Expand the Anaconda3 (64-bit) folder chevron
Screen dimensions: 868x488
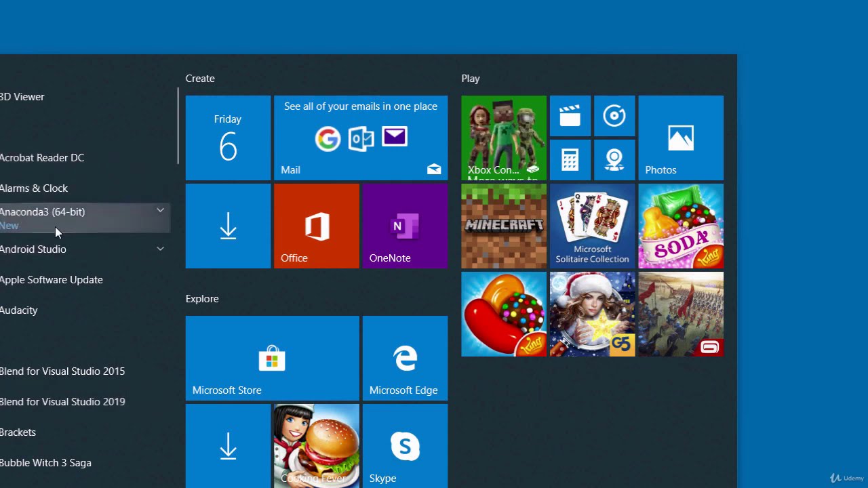(x=160, y=211)
